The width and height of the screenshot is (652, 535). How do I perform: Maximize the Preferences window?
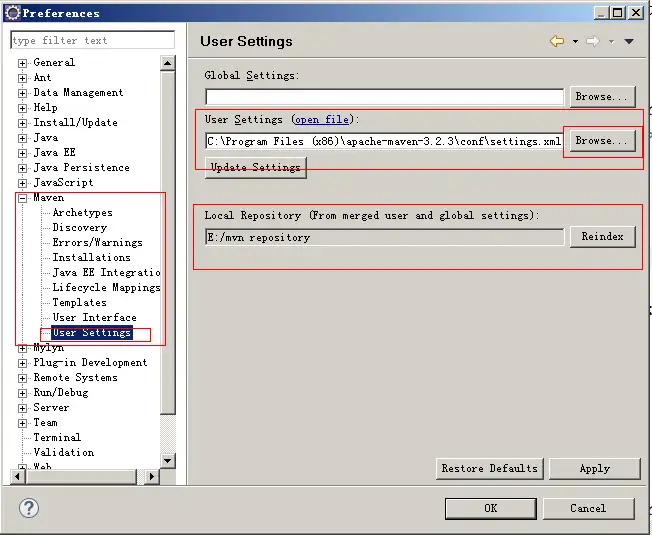click(618, 13)
